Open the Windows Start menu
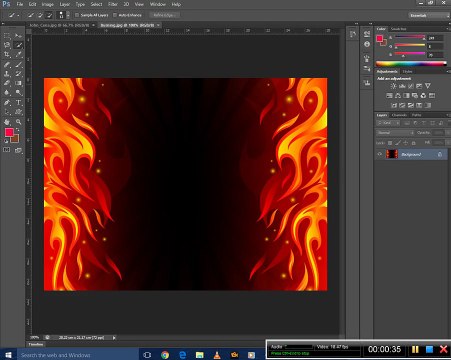451x360 pixels. pos(8,355)
